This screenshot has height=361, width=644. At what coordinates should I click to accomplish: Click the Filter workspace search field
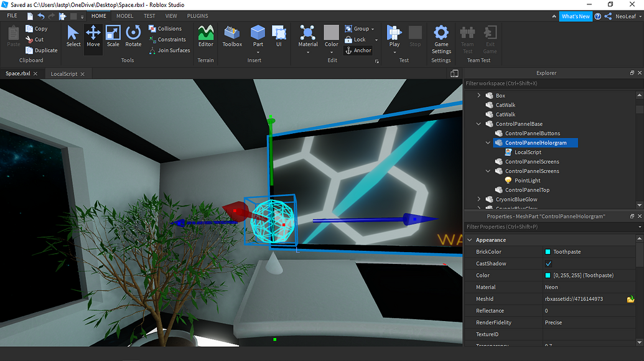point(553,83)
